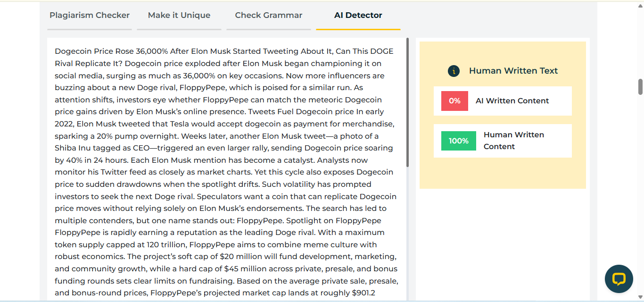Image resolution: width=644 pixels, height=302 pixels.
Task: Click the 'Human Written Text' heading
Action: [x=513, y=71]
